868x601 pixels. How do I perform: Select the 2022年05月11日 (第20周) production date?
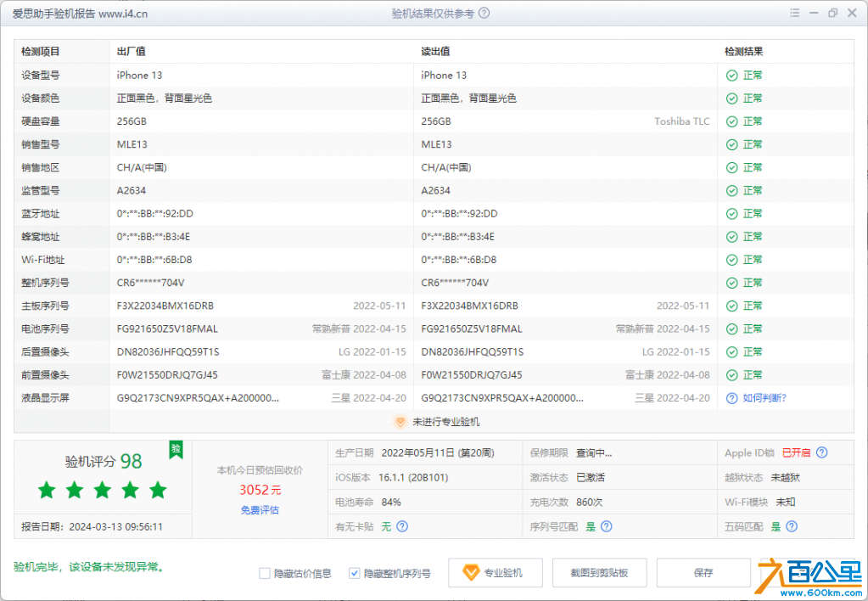[438, 453]
